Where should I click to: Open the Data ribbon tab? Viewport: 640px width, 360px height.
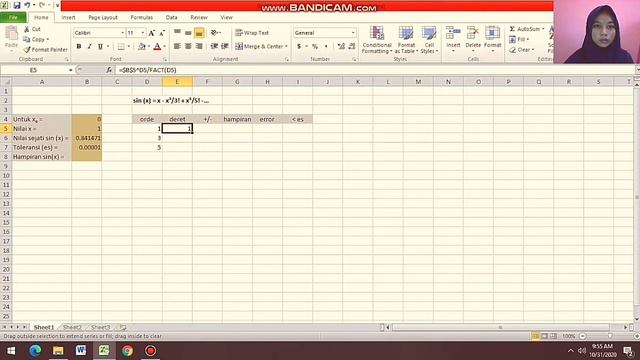pyautogui.click(x=171, y=18)
